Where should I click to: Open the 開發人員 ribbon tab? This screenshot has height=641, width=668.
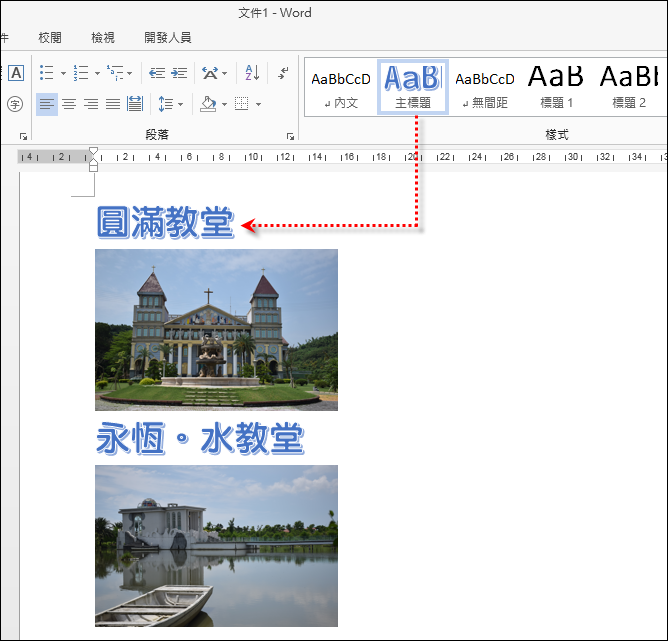(167, 37)
